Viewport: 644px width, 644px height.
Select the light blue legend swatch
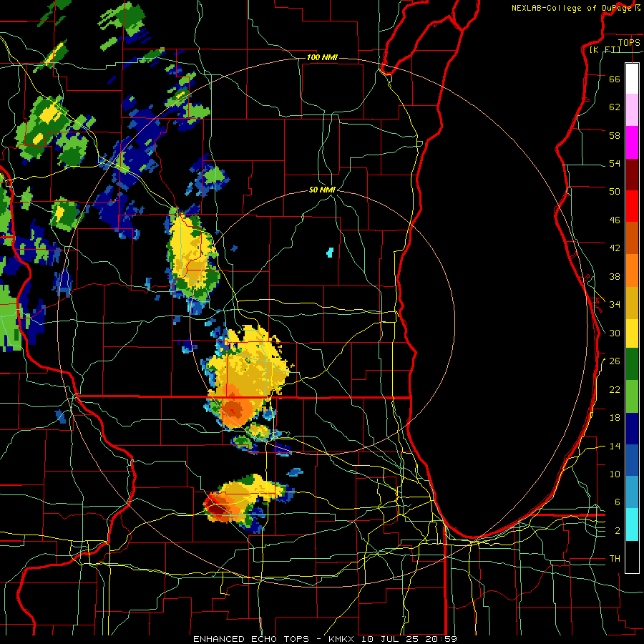[632, 492]
